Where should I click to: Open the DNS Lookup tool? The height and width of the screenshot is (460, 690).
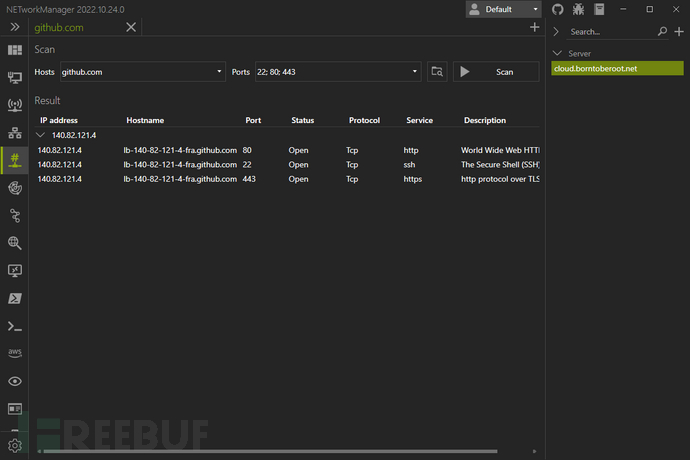(15, 243)
